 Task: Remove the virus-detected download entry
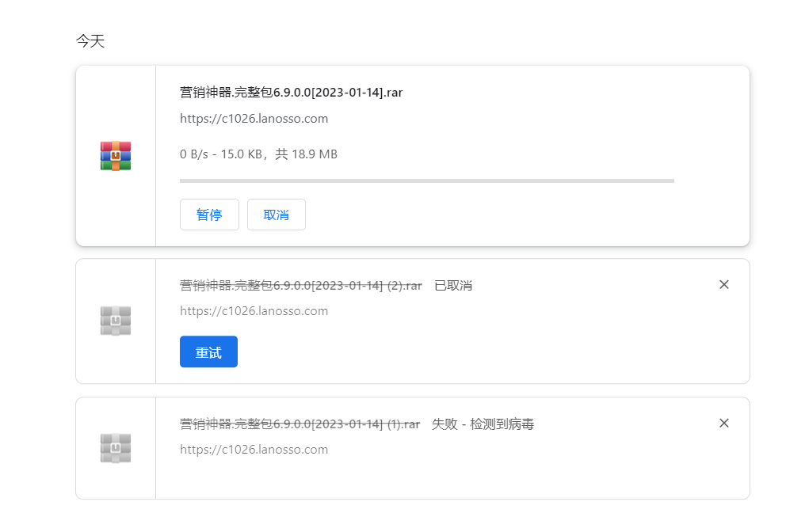coord(723,423)
